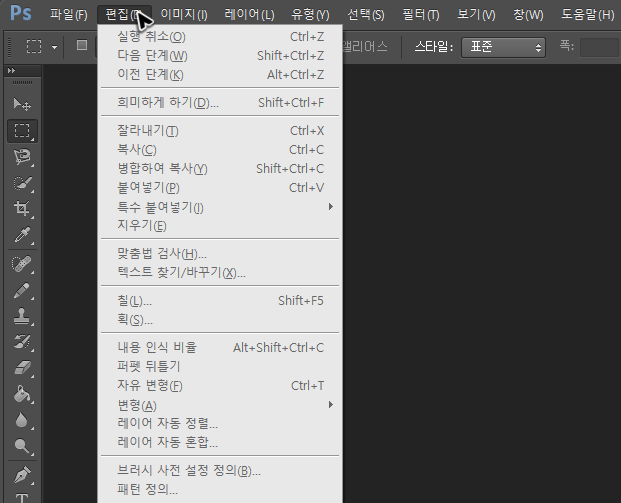Choose 희미하게 하기(D)... entry
The width and height of the screenshot is (621, 503).
220,103
